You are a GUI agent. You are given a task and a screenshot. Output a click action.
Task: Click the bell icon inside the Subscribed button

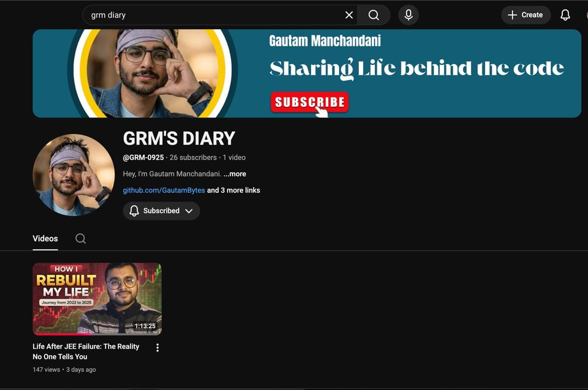134,211
